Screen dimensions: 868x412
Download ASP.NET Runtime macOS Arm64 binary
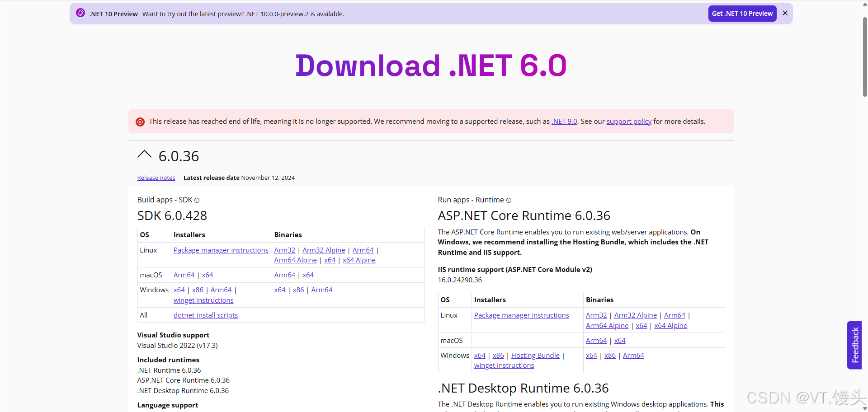pyautogui.click(x=596, y=340)
